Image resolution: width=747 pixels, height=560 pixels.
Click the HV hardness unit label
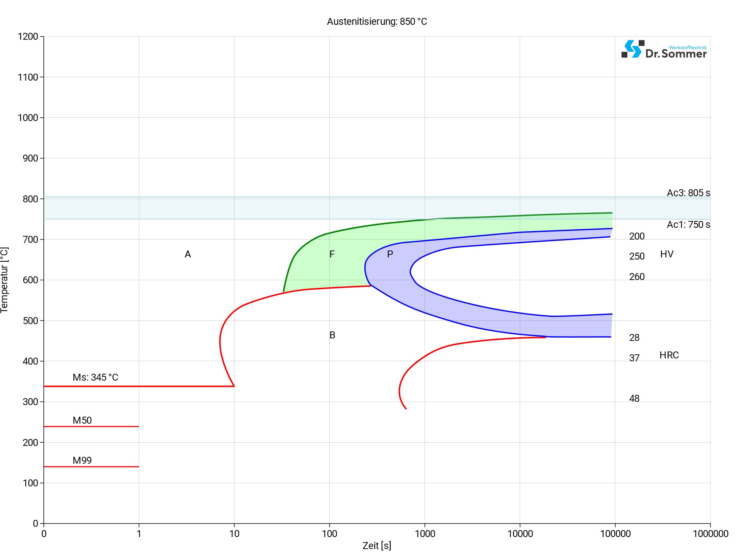[x=666, y=254]
